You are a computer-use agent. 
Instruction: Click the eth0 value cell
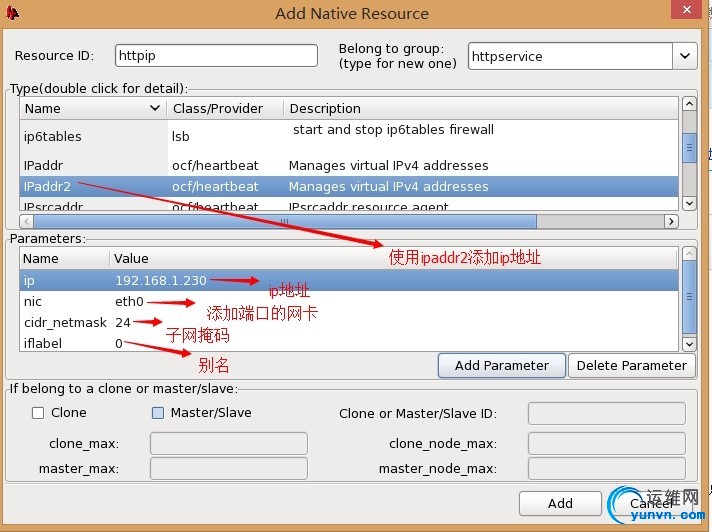(x=129, y=301)
